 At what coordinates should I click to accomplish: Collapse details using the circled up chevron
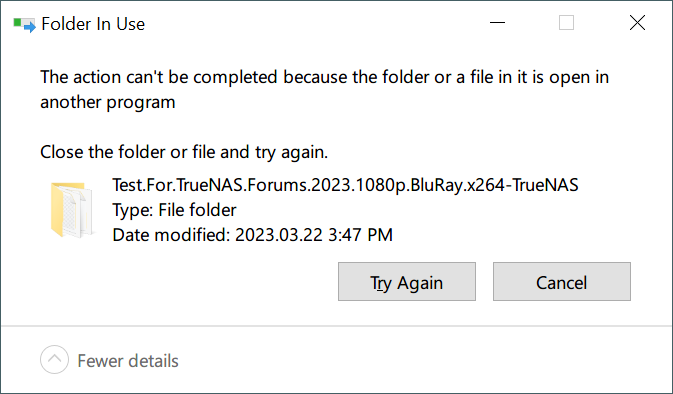pos(55,359)
